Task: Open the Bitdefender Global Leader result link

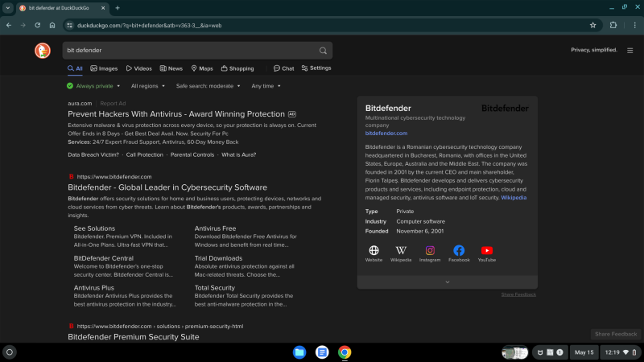Action: (167, 187)
